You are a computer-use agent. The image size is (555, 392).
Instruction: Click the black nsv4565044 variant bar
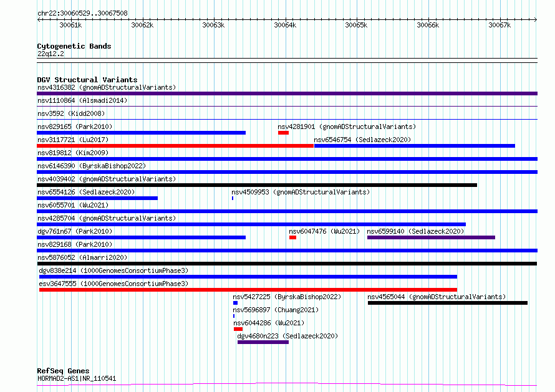pyautogui.click(x=448, y=303)
